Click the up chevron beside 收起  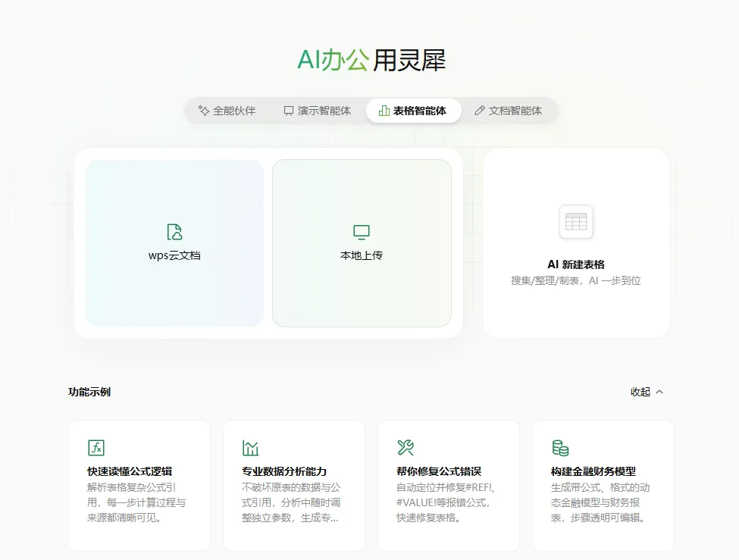coord(659,392)
